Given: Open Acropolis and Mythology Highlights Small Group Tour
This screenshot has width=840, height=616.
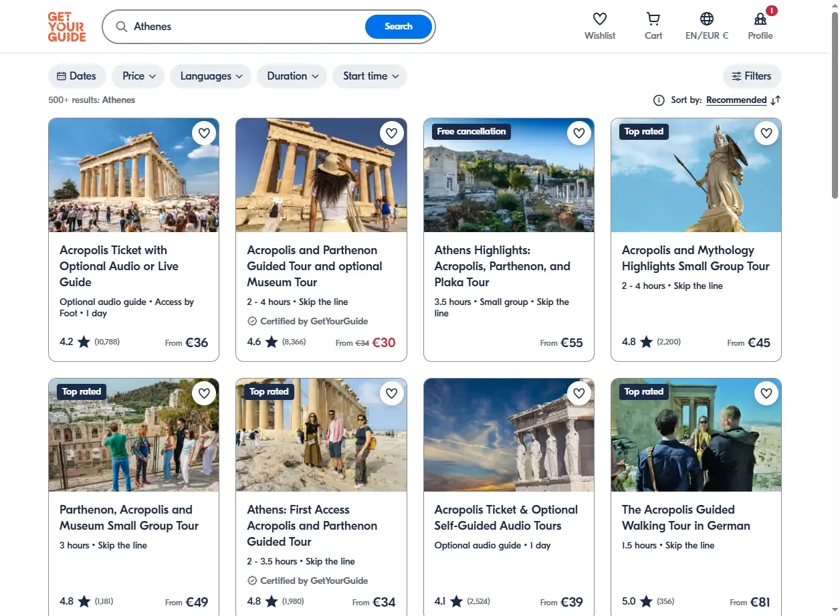Looking at the screenshot, I should pyautogui.click(x=696, y=258).
